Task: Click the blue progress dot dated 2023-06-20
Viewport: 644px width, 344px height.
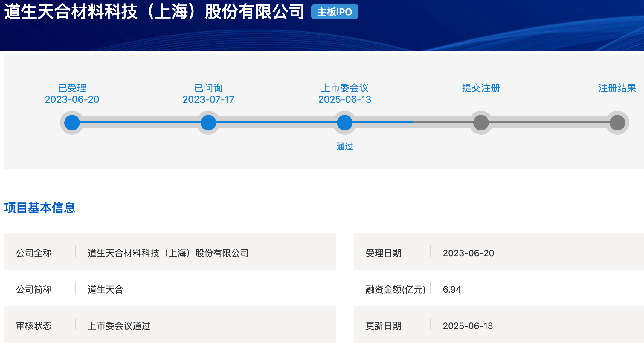Action: [71, 122]
